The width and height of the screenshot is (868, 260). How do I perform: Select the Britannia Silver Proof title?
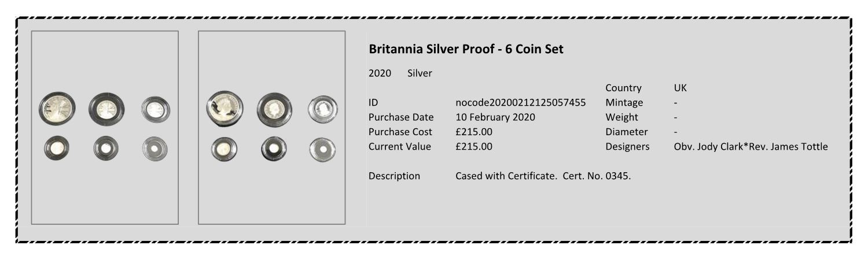[466, 49]
